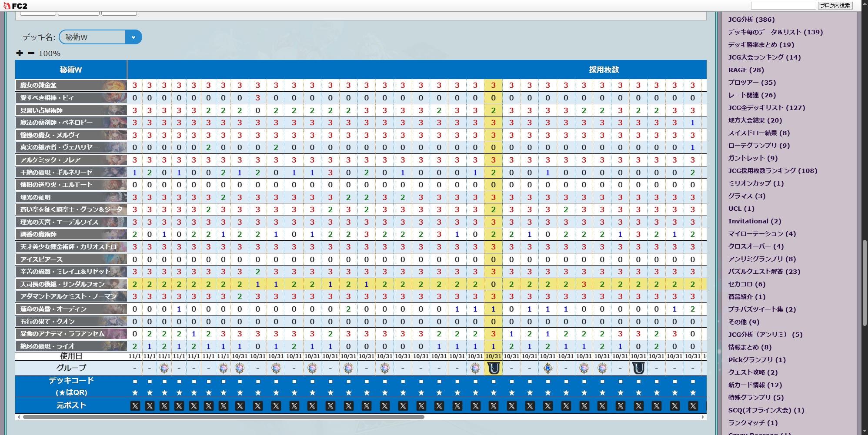This screenshot has height=435, width=868.
Task: Open the ランクマッチ (1) category
Action: [x=753, y=423]
